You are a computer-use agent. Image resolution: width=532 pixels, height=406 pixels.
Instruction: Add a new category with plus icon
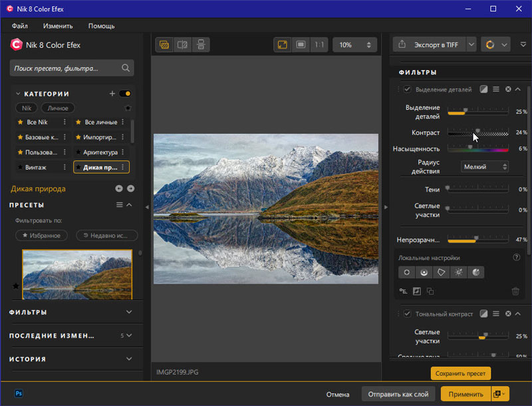tap(112, 94)
